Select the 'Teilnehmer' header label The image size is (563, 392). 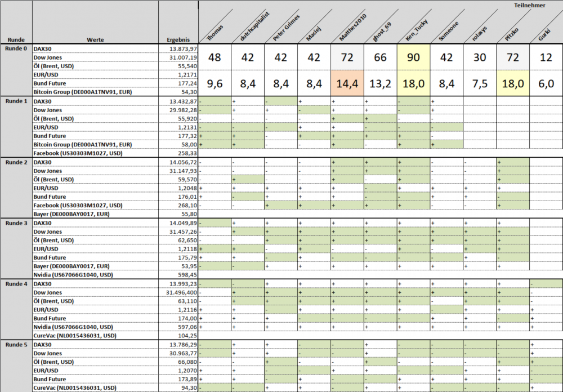pos(530,6)
